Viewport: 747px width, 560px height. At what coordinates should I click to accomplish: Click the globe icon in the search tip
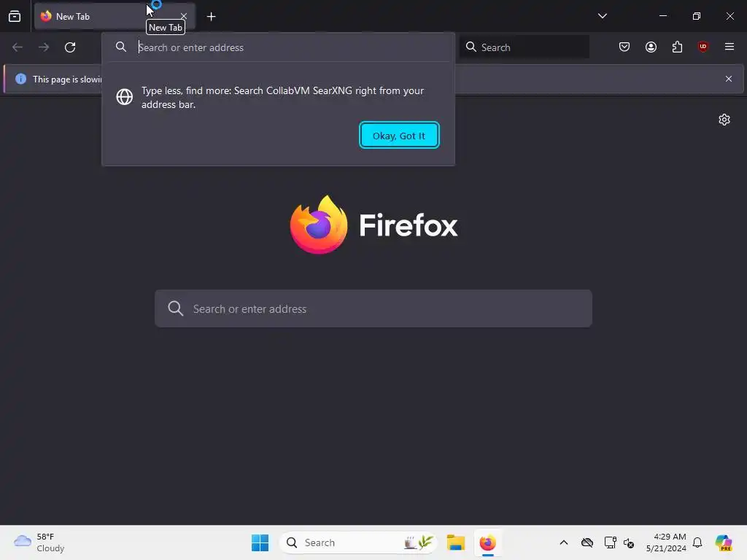124,97
